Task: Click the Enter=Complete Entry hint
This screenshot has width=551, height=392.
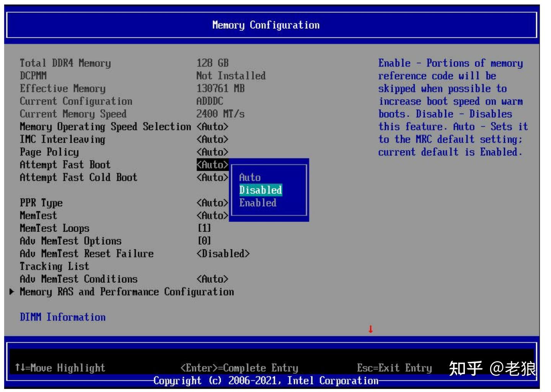Action: (x=239, y=368)
